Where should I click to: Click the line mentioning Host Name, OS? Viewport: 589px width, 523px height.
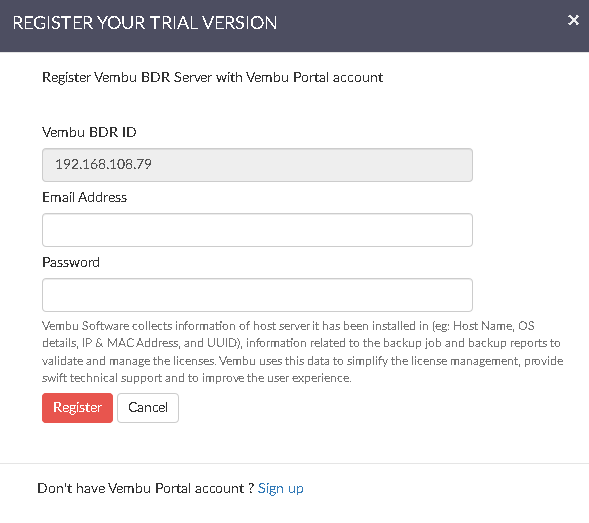[x=288, y=326]
